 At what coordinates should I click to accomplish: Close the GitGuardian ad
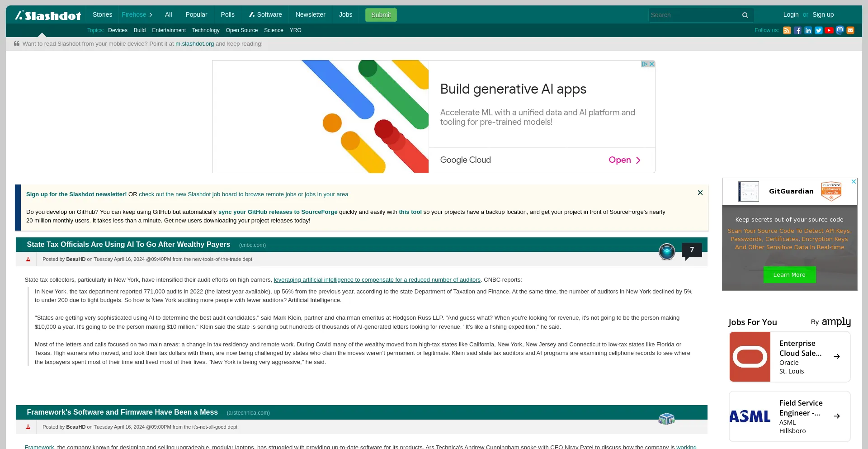tap(854, 181)
